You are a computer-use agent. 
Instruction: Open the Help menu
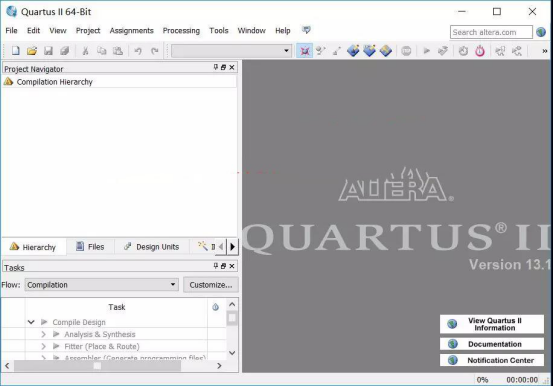pyautogui.click(x=283, y=30)
